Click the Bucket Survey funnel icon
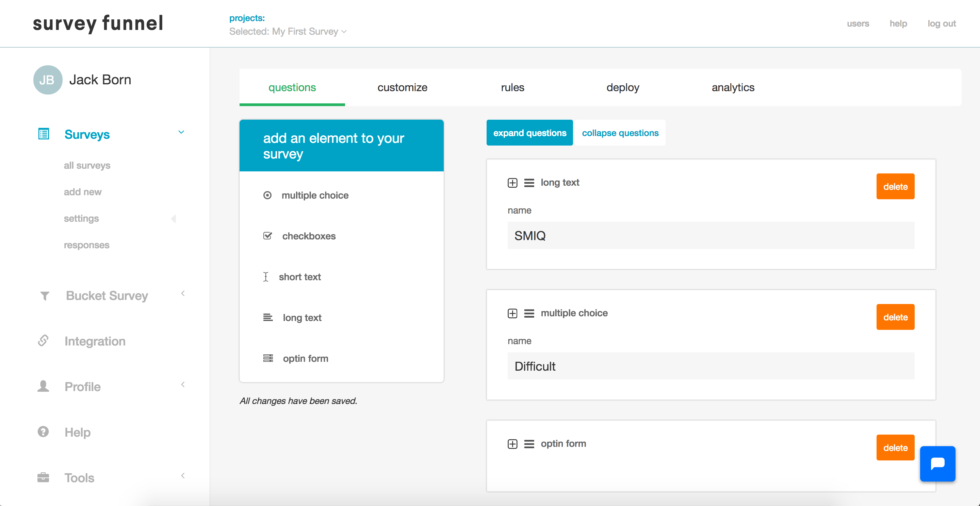Viewport: 980px width, 506px height. click(45, 296)
